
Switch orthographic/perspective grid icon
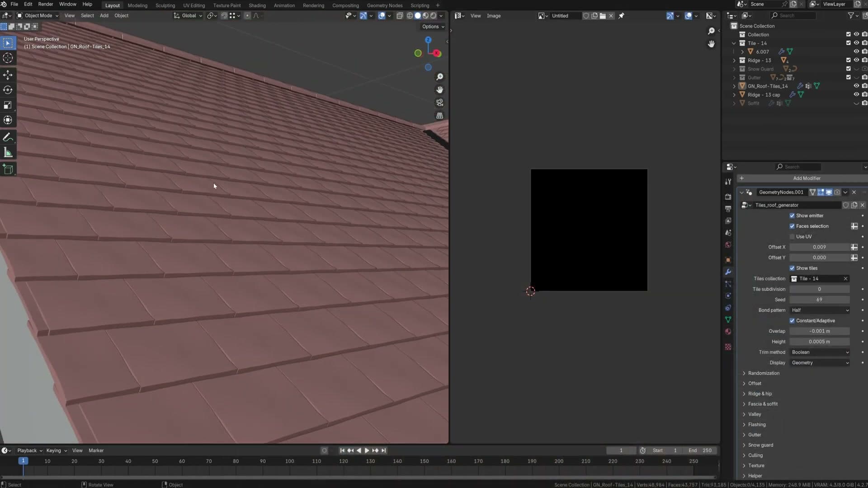coord(439,116)
